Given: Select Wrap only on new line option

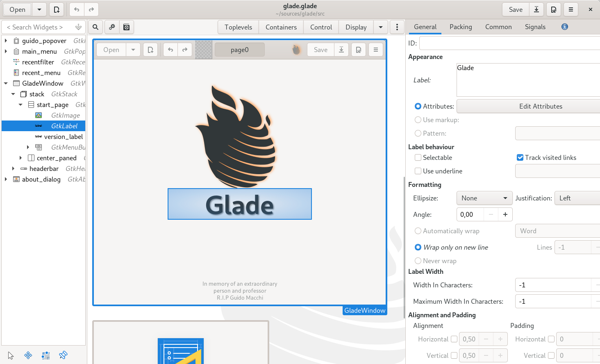Looking at the screenshot, I should 418,247.
